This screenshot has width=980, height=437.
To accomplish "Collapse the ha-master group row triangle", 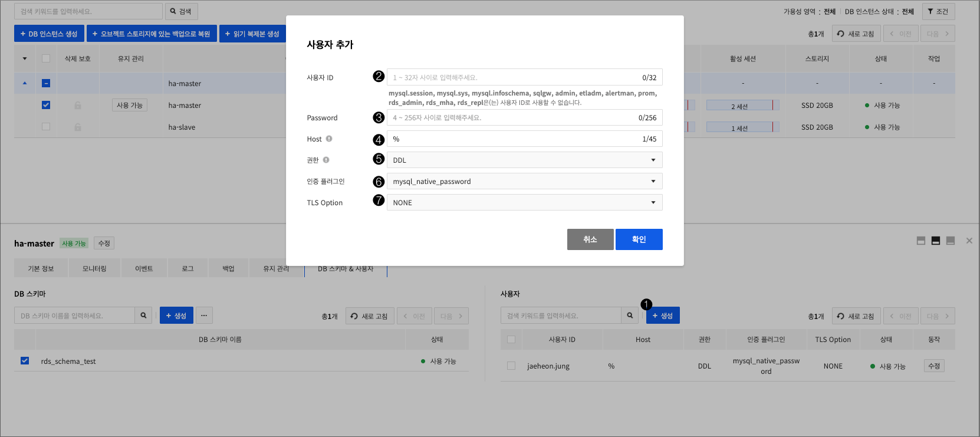I will click(25, 83).
